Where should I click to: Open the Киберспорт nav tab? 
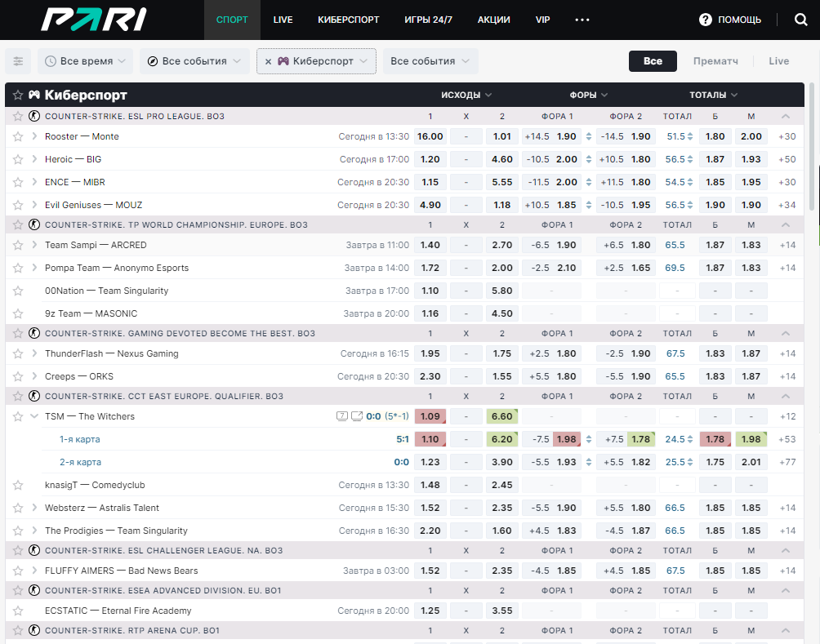tap(348, 20)
